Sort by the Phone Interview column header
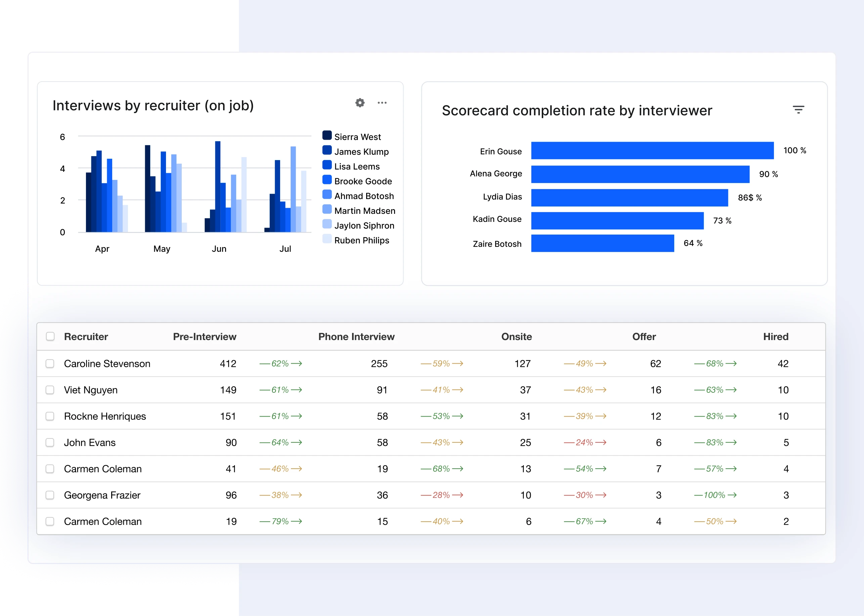 click(356, 336)
